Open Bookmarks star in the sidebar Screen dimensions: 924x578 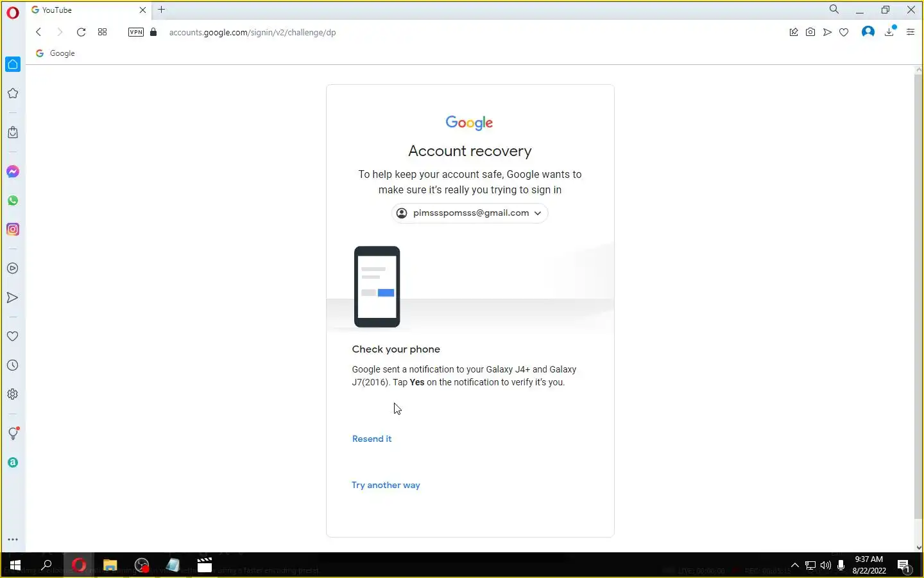13,94
